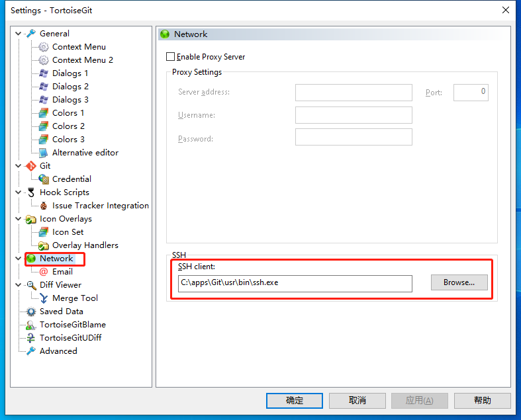Viewport: 521px width, 420px height.
Task: Cancel with the 取消 button
Action: click(x=357, y=401)
